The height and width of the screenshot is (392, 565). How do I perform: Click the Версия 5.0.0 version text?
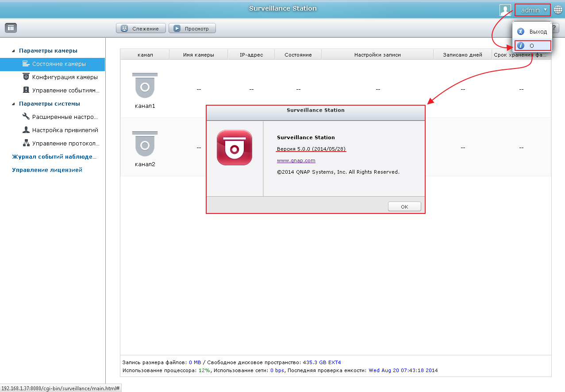click(311, 149)
